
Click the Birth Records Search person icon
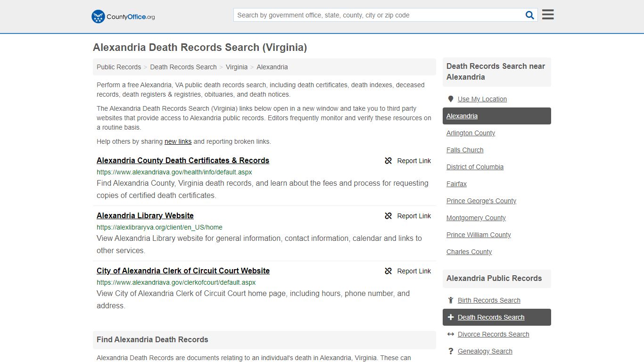click(451, 300)
